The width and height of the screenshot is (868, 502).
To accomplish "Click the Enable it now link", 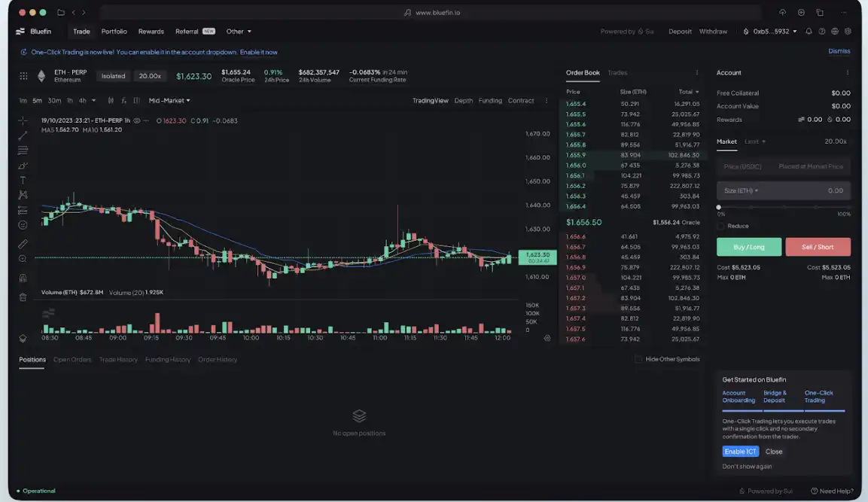I will [x=258, y=52].
